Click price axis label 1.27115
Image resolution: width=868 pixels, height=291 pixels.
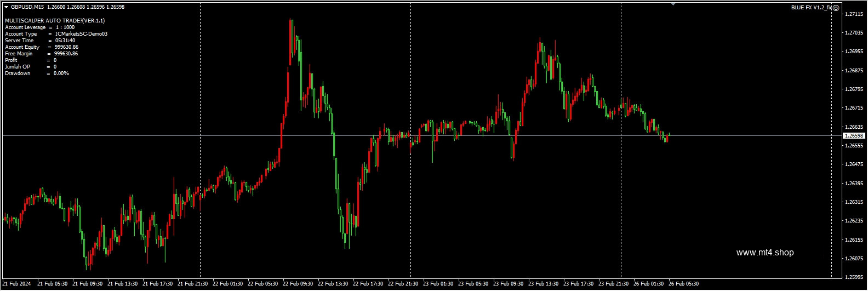point(855,14)
